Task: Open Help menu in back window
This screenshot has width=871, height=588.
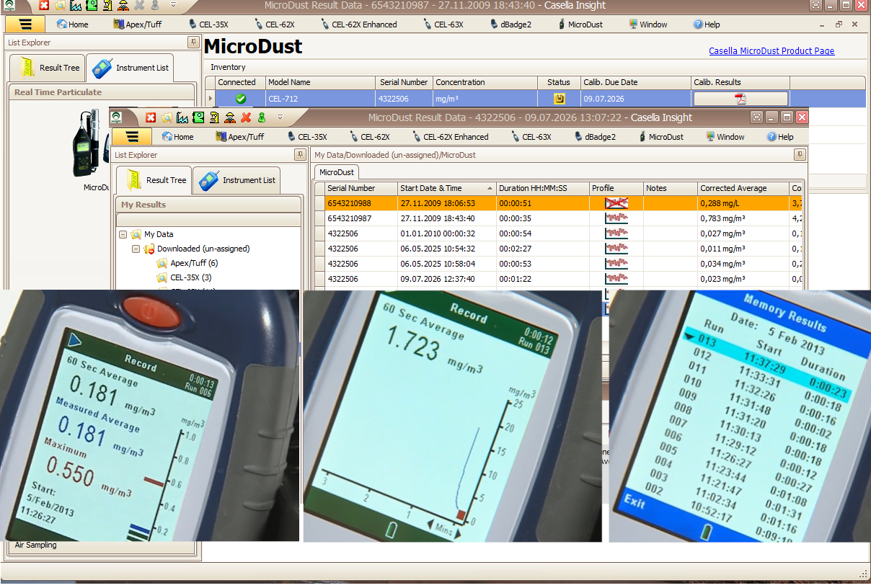Action: (x=706, y=24)
